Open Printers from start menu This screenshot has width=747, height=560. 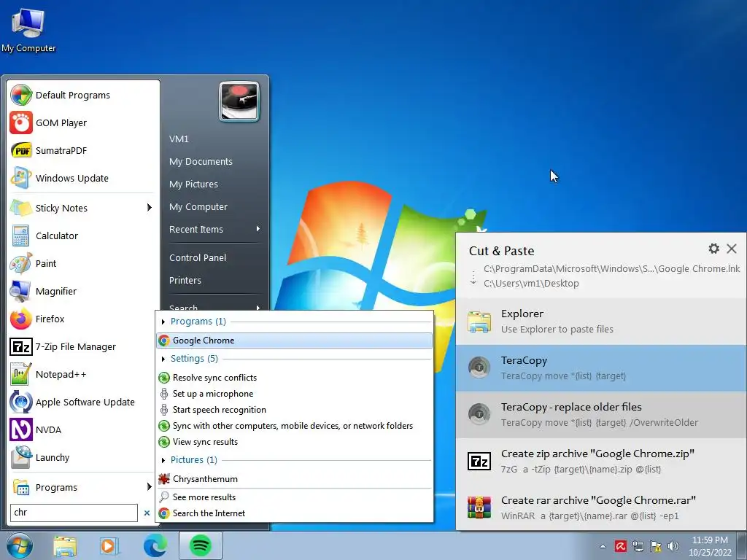pos(185,281)
